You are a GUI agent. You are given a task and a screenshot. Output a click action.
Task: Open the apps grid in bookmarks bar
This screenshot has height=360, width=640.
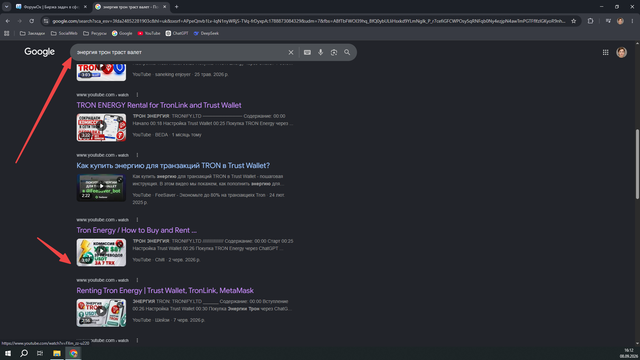pyautogui.click(x=7, y=33)
